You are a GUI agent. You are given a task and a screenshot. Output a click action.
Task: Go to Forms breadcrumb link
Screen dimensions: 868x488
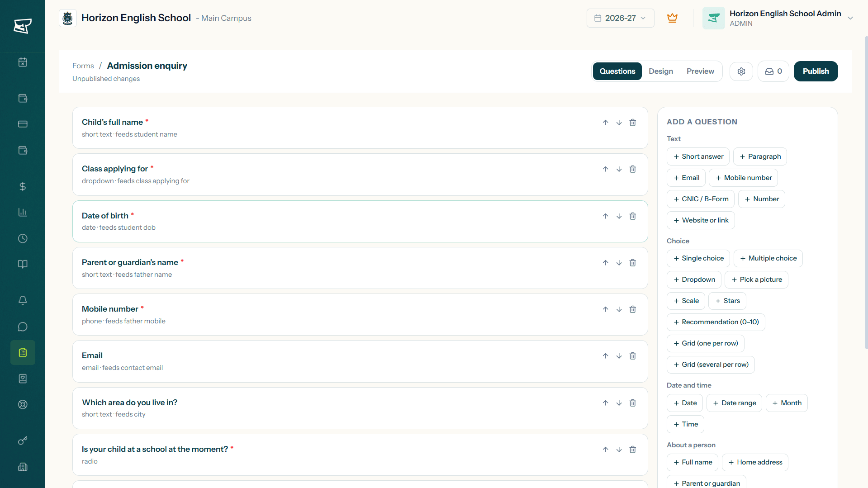point(83,66)
